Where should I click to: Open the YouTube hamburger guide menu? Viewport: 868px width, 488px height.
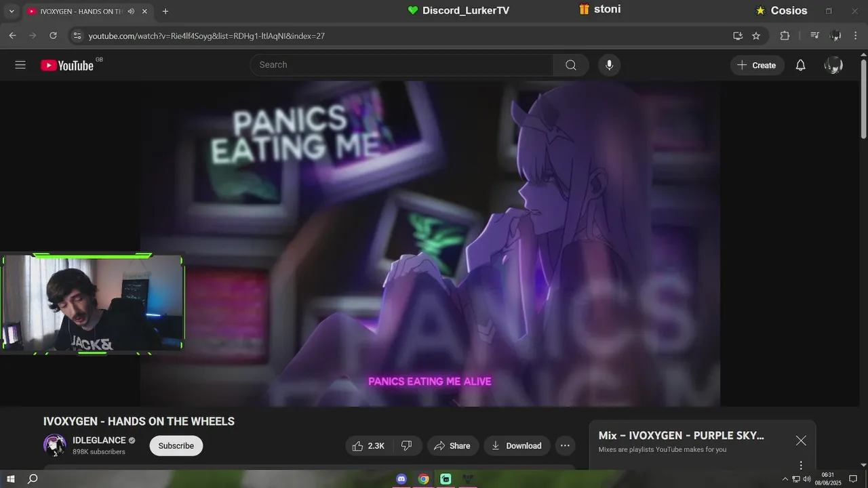(20, 65)
